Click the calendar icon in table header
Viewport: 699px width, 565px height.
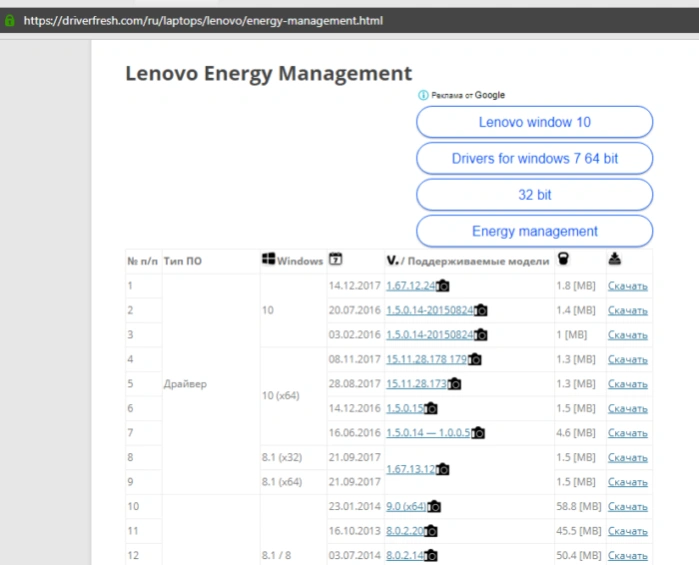point(336,259)
